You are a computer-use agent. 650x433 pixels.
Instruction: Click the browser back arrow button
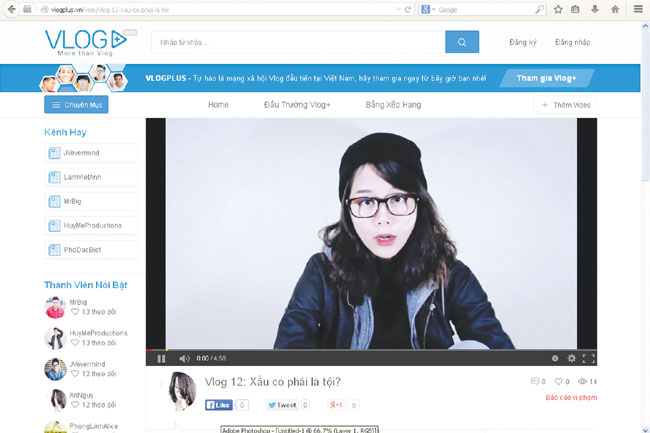[x=12, y=9]
